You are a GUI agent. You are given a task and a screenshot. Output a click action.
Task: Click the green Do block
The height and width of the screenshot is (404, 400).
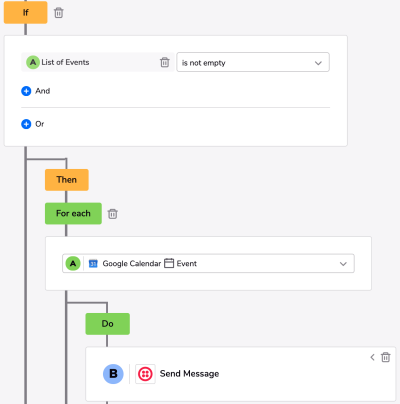pos(108,324)
